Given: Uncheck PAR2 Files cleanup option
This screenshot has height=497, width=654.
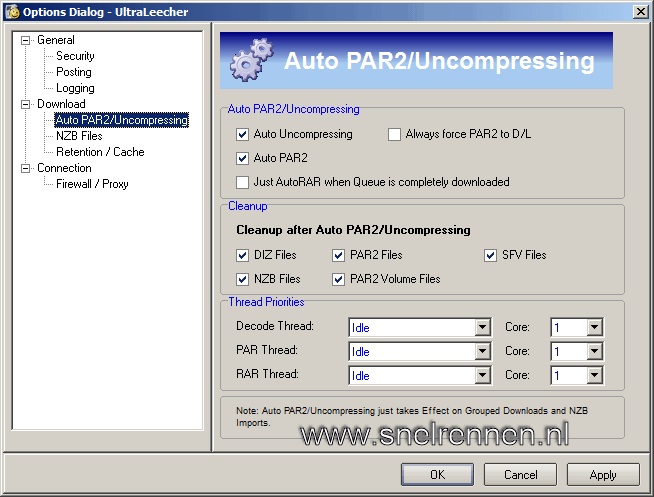Looking at the screenshot, I should coord(338,255).
